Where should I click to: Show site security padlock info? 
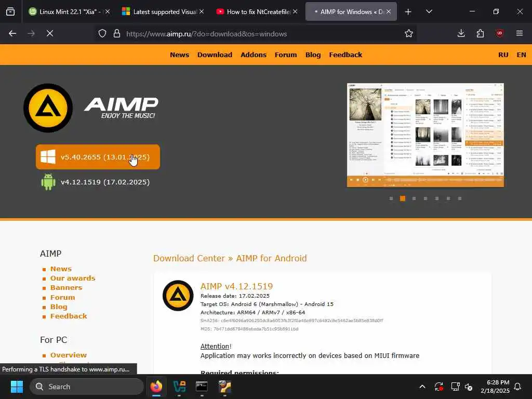(117, 34)
